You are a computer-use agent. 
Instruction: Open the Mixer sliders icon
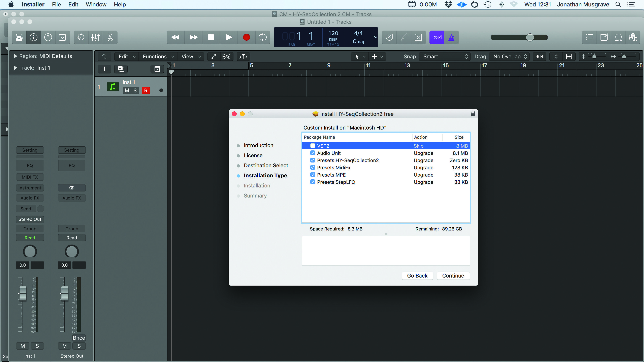[96, 37]
